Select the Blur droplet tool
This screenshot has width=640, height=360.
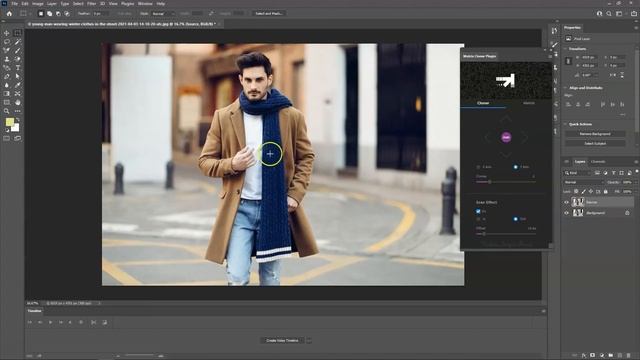(7, 85)
